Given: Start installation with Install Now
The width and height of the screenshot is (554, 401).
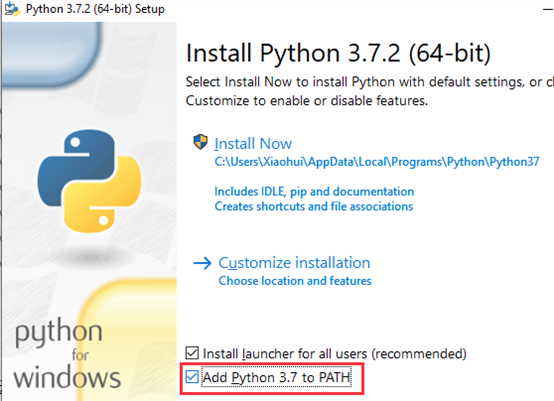Looking at the screenshot, I should pos(253,144).
